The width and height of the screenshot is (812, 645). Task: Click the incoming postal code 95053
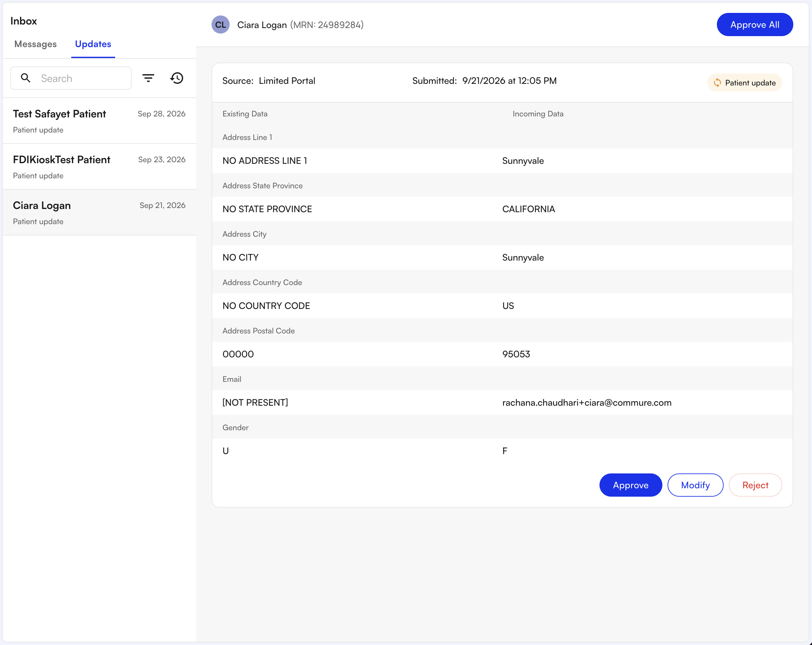pos(516,354)
